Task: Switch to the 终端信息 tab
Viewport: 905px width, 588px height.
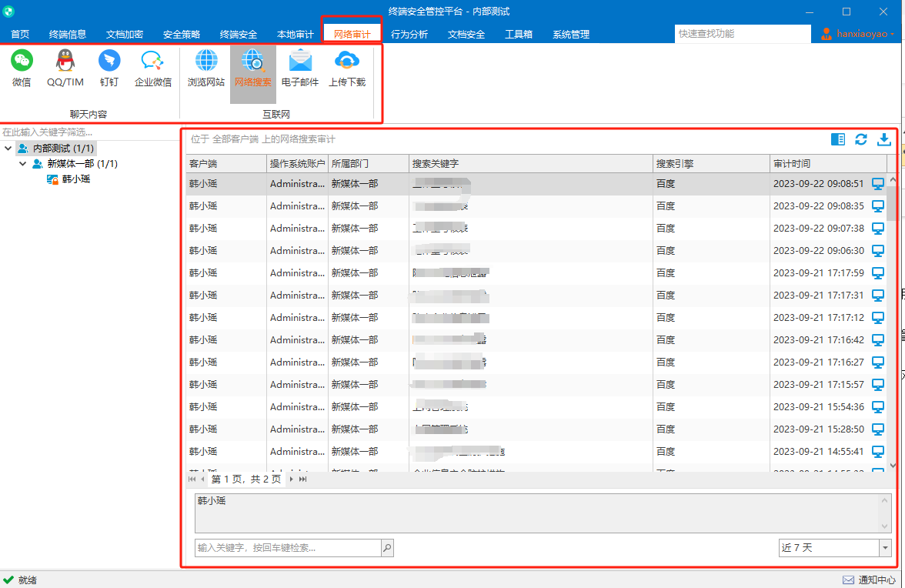Action: click(x=68, y=34)
